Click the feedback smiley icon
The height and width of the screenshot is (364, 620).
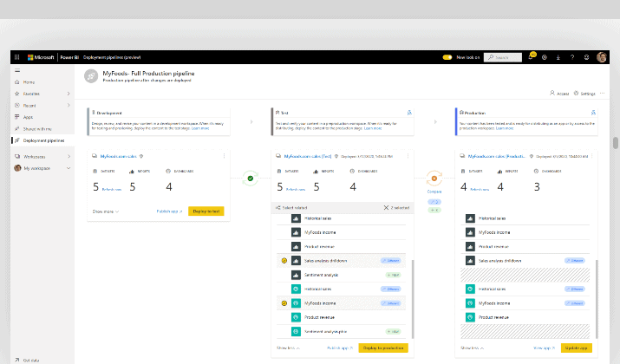(x=586, y=57)
